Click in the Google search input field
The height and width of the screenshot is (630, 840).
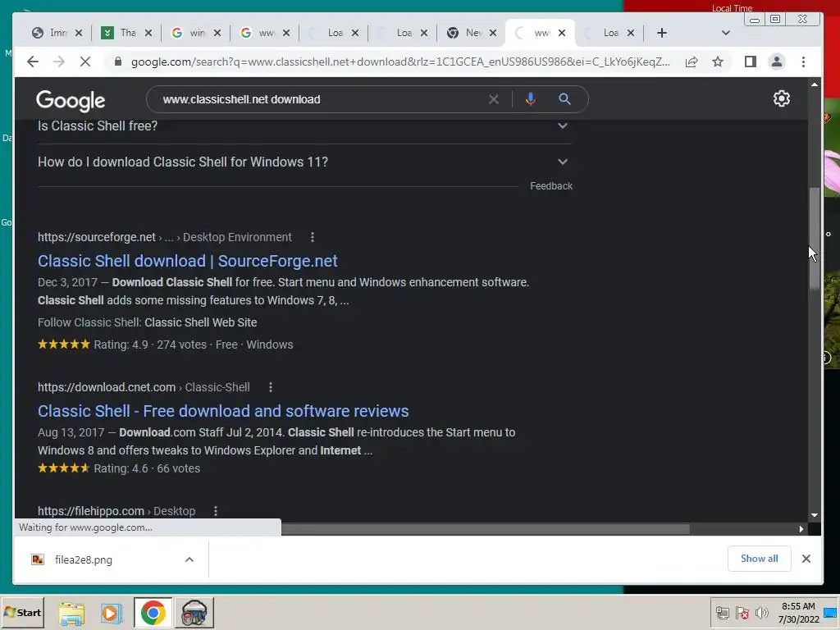click(322, 99)
